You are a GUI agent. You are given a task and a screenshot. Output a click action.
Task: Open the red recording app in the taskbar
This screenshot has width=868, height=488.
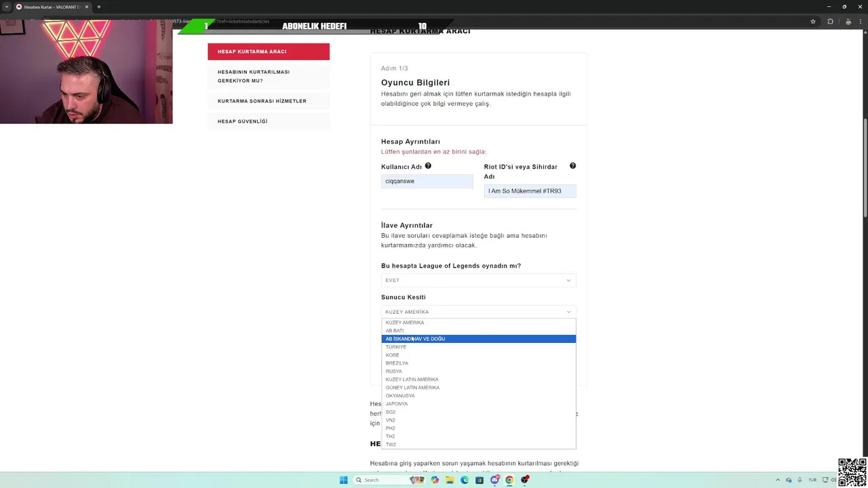(525, 480)
